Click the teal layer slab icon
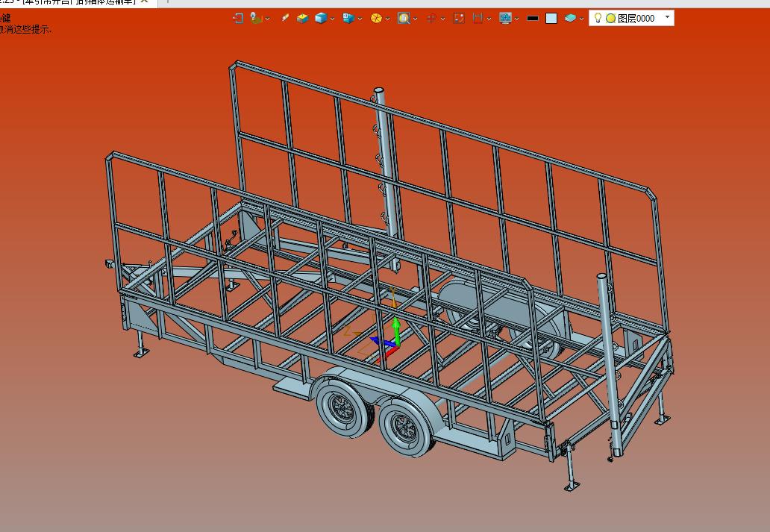770x532 pixels. click(x=570, y=18)
